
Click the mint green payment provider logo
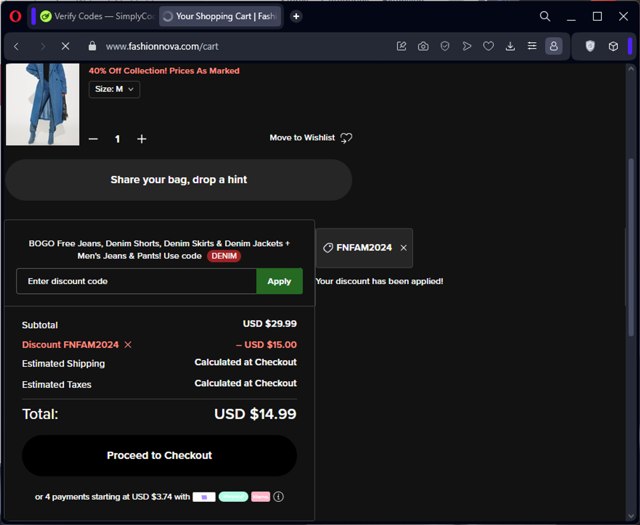pos(233,497)
